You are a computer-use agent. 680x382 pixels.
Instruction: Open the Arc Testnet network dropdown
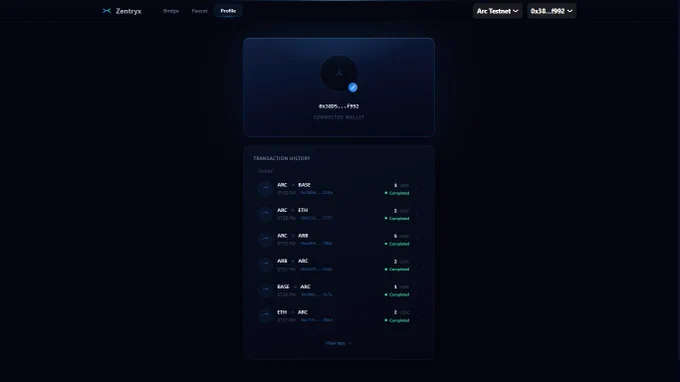(497, 11)
